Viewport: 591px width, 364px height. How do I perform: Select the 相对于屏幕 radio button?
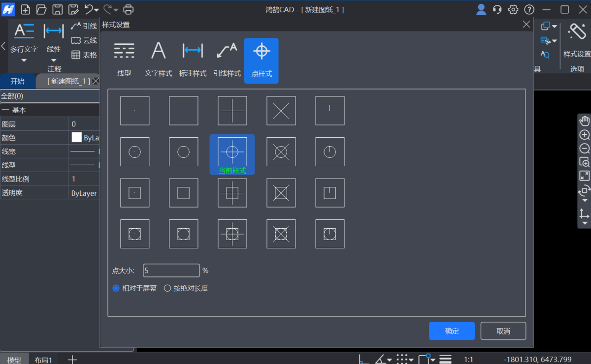coord(116,288)
